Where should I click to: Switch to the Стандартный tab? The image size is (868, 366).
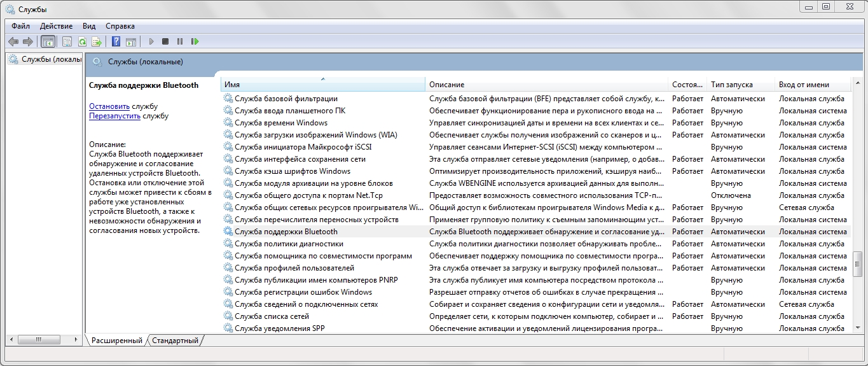pos(175,341)
